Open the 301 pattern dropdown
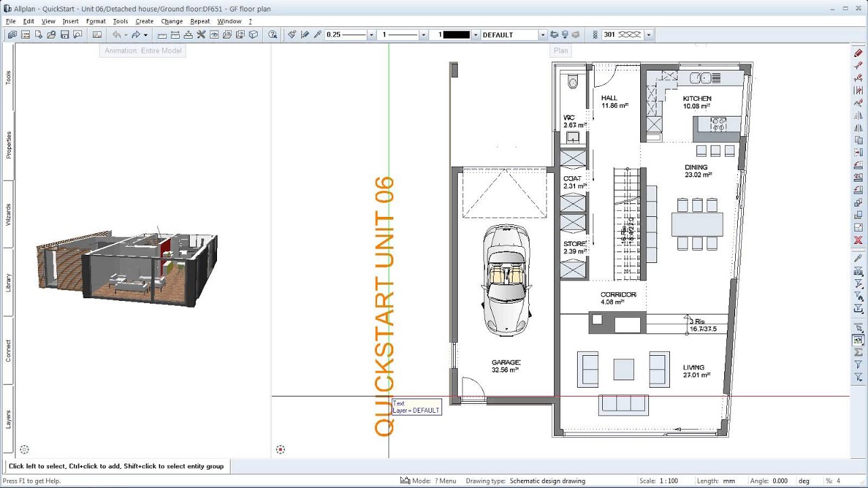 (x=649, y=35)
